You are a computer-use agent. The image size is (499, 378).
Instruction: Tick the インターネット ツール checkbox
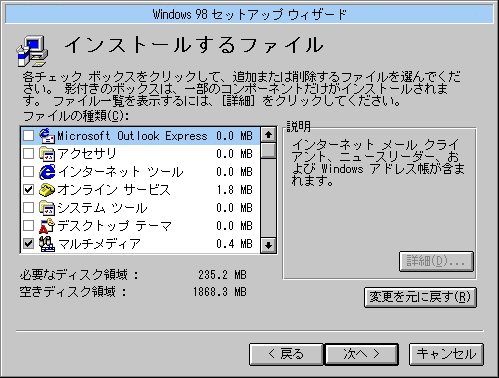28,172
